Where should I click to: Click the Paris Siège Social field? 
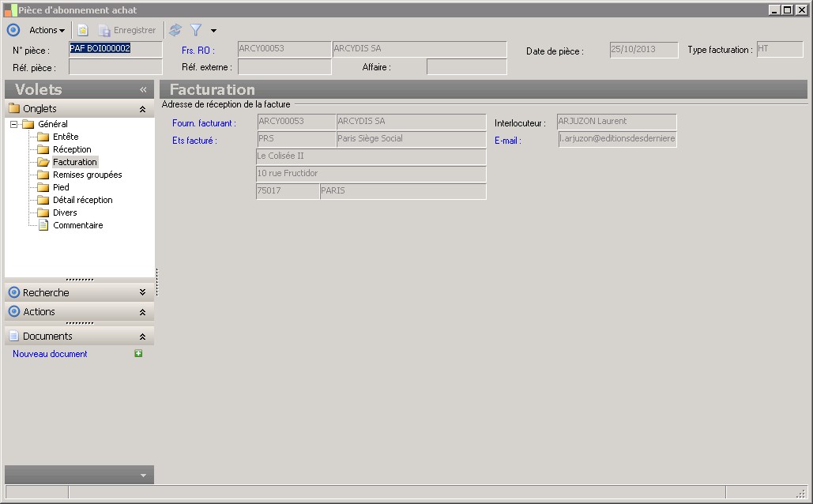[x=411, y=139]
